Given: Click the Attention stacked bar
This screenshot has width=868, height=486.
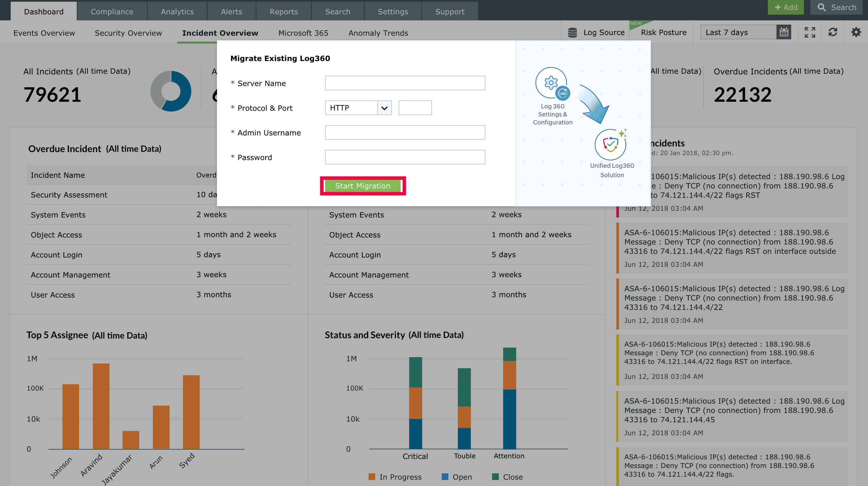Looking at the screenshot, I should [x=509, y=399].
